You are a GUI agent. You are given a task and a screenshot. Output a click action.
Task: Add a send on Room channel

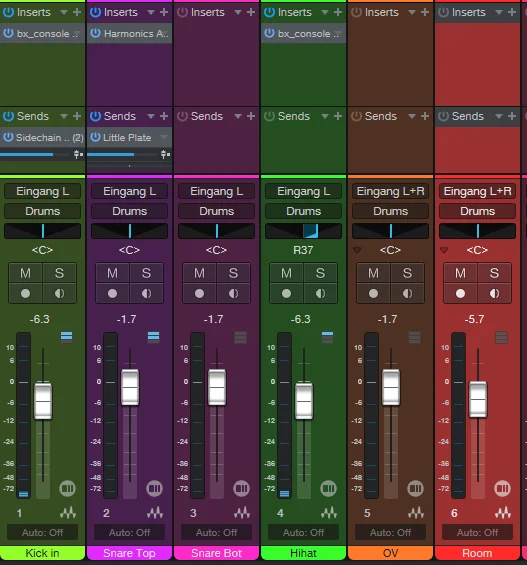pos(512,116)
